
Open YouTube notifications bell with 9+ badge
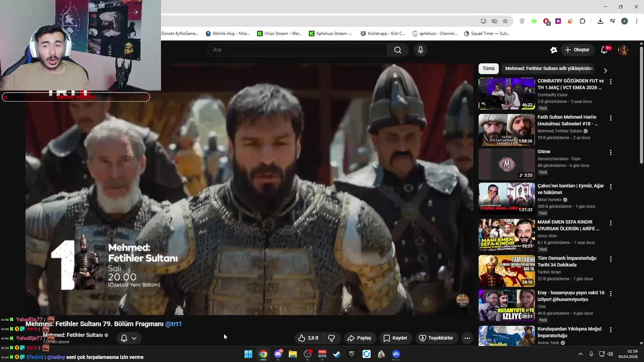[605, 50]
